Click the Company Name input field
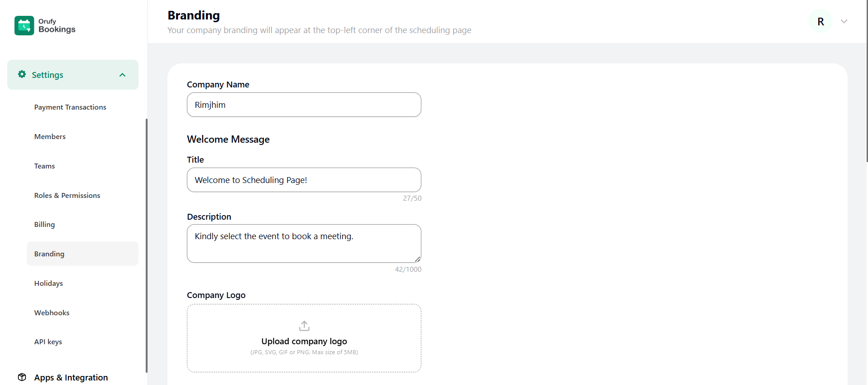 coord(304,105)
